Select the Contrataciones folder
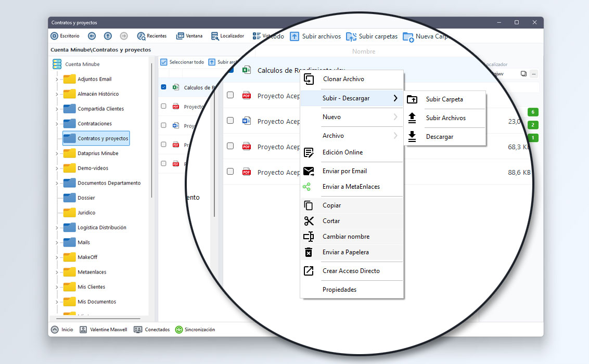This screenshot has height=364, width=589. [87, 123]
